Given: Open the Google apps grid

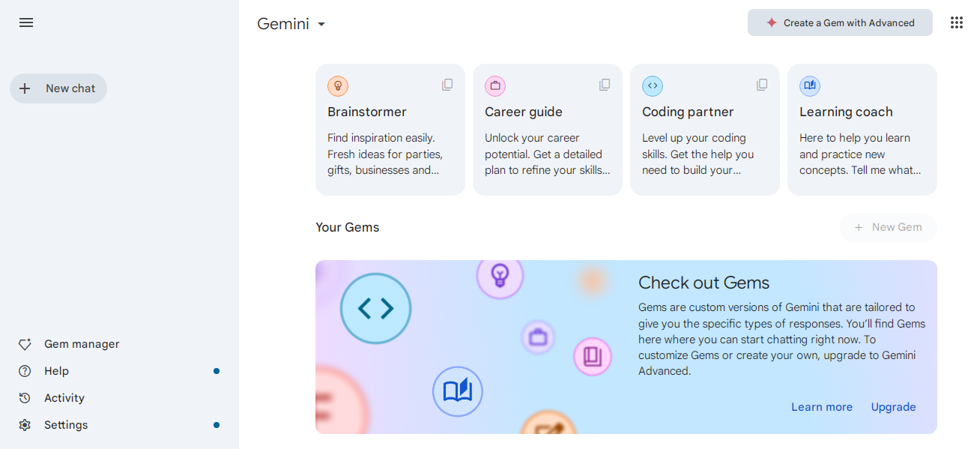Looking at the screenshot, I should tap(957, 22).
